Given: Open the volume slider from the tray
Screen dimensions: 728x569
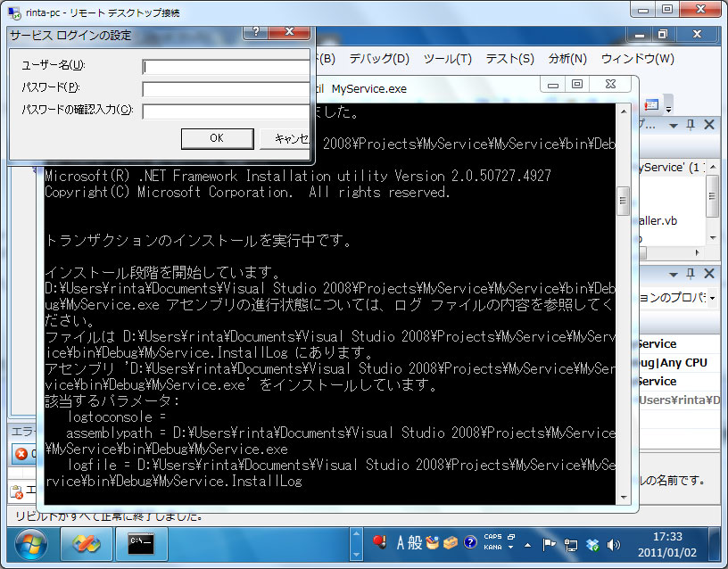Looking at the screenshot, I should (613, 542).
